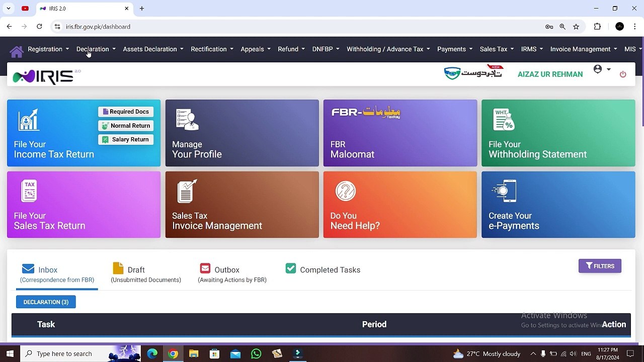Open the browser extensions puzzle icon
Viewport: 644px width, 362px height.
pyautogui.click(x=597, y=27)
